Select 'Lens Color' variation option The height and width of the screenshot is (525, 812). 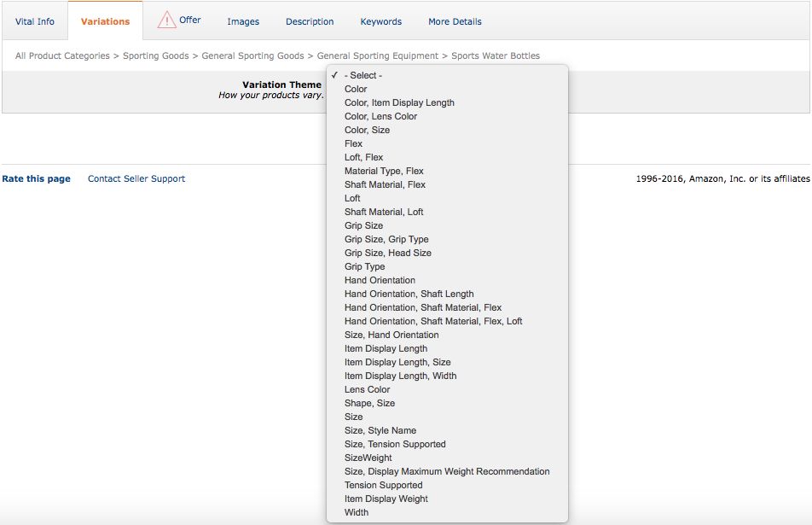[x=367, y=389]
